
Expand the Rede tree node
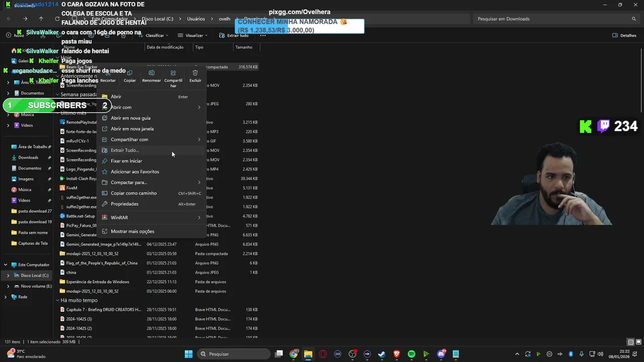[6, 297]
